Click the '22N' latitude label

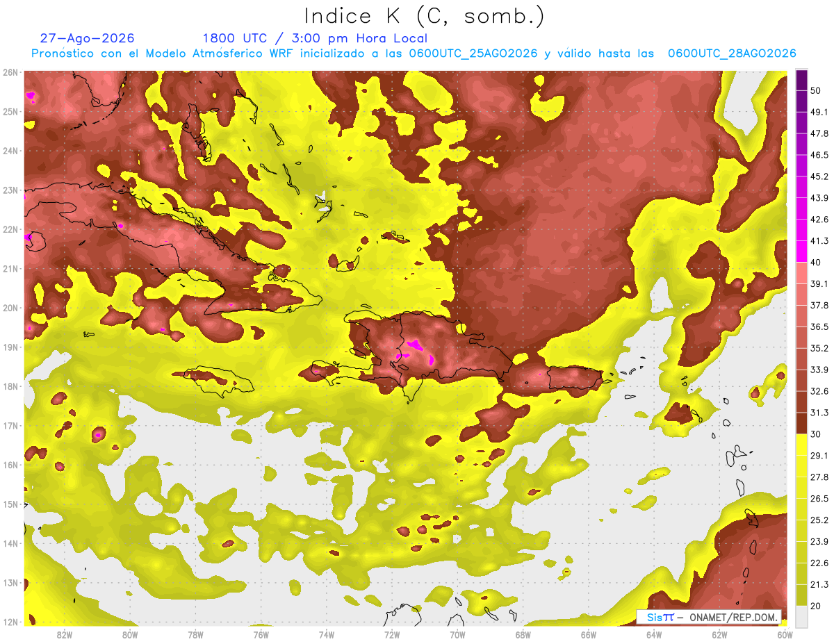click(10, 229)
